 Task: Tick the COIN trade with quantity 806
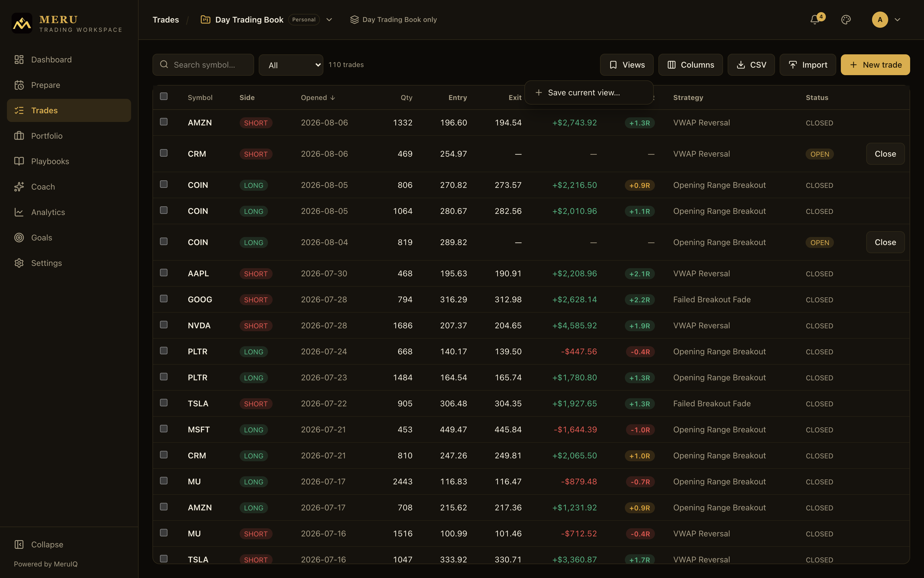click(x=164, y=184)
